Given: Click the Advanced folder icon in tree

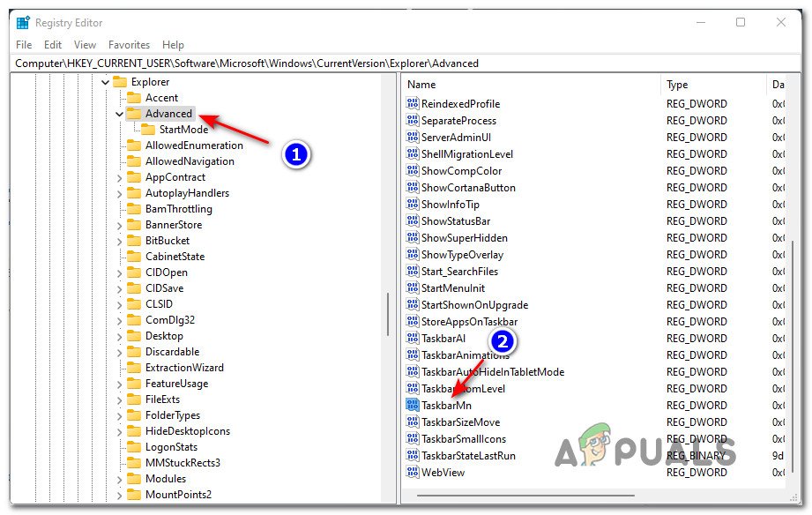Looking at the screenshot, I should click(134, 114).
